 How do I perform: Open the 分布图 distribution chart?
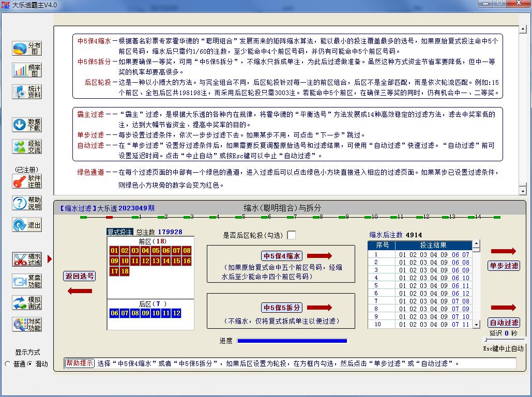point(27,49)
